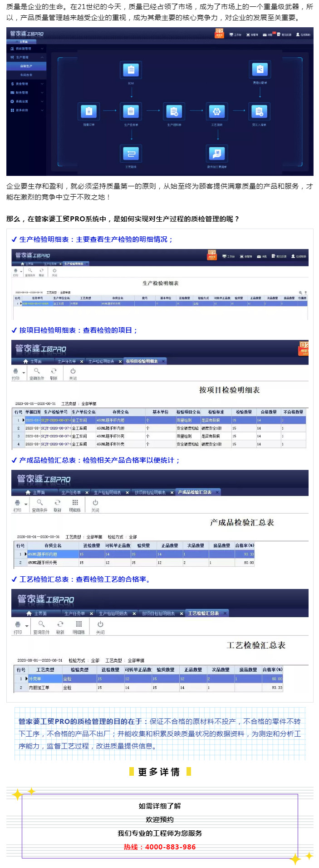Open the 生产任务单 flowchart icon

tap(131, 111)
